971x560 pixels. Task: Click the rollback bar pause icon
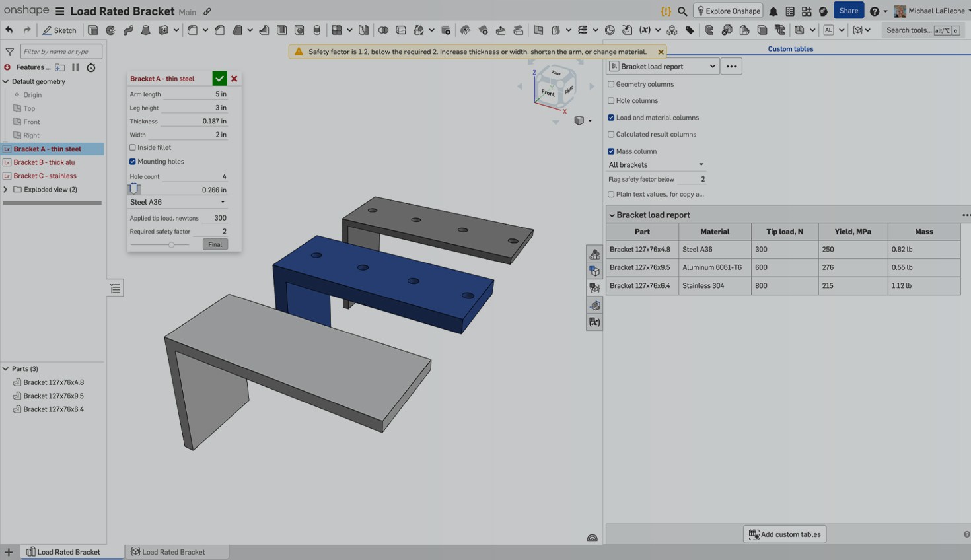pos(75,67)
